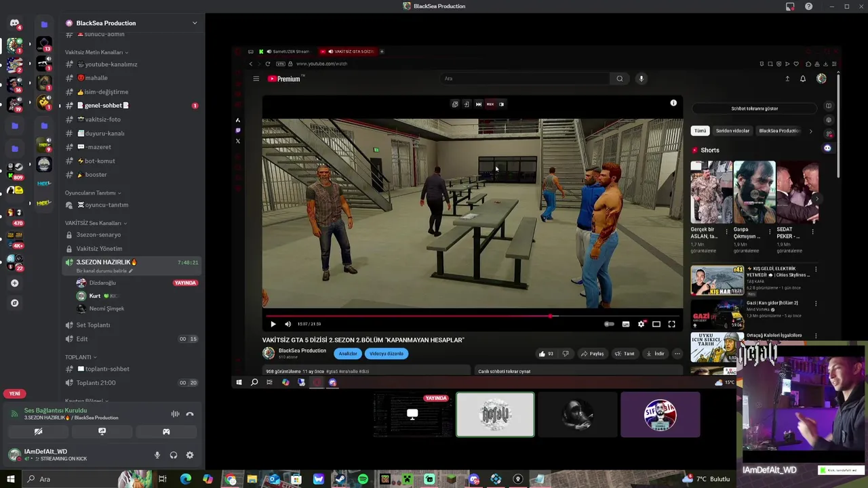This screenshot has width=868, height=488.
Task: Open noise suppression waveform icon
Action: point(175,413)
